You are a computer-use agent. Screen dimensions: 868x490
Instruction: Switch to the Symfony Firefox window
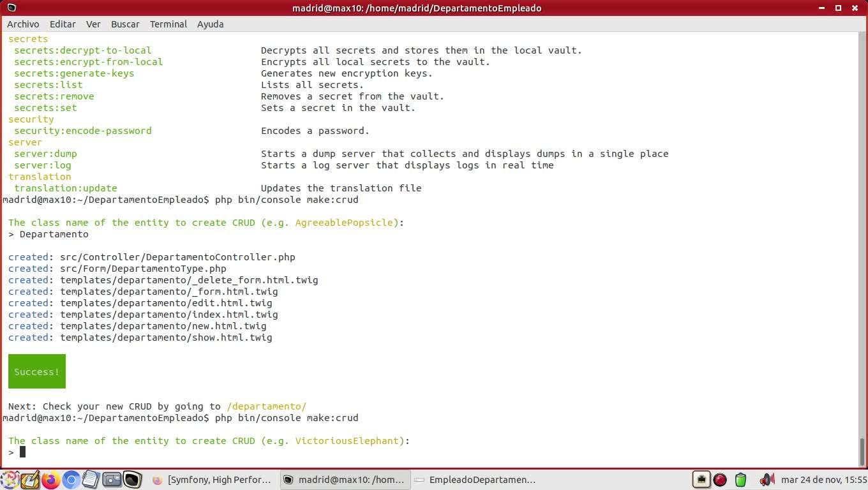[x=213, y=480]
